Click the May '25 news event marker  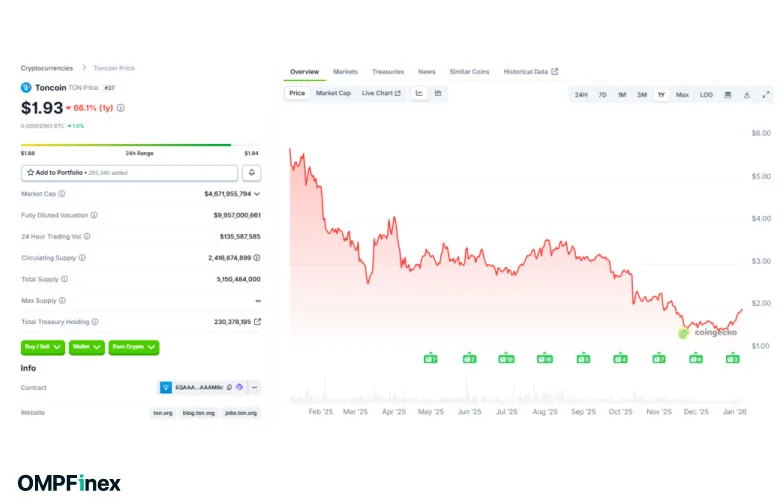point(430,358)
